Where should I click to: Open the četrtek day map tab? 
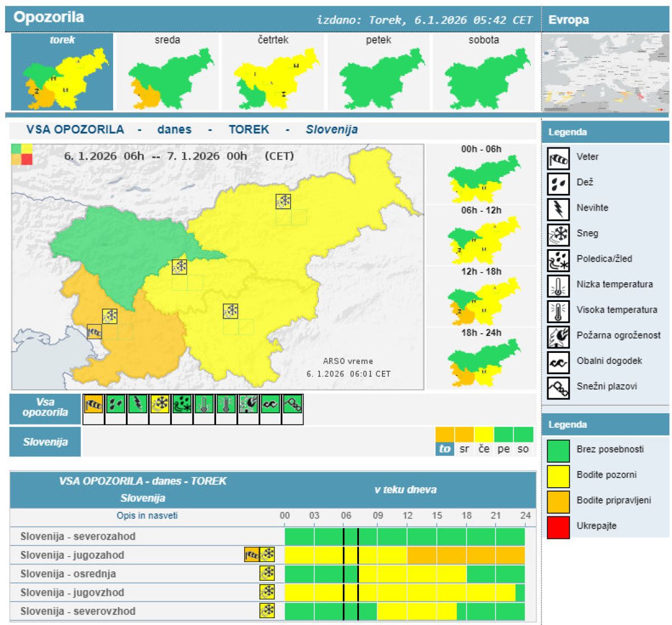pos(273,72)
